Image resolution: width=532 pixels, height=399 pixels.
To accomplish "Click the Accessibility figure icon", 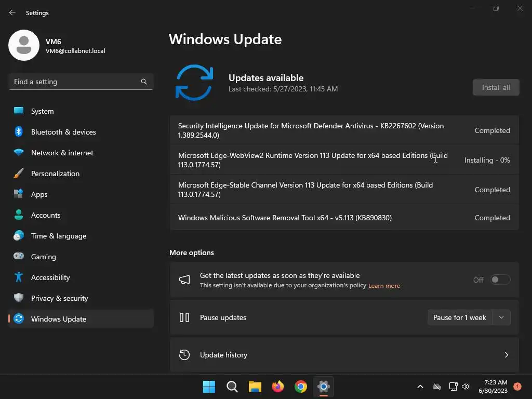I will (x=19, y=277).
